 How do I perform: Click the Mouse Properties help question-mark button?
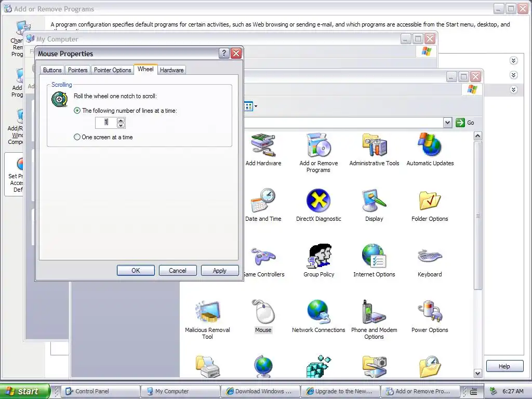[224, 54]
